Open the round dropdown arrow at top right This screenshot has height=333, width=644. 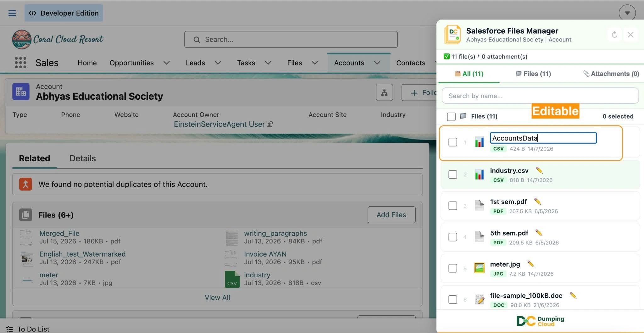tap(627, 13)
